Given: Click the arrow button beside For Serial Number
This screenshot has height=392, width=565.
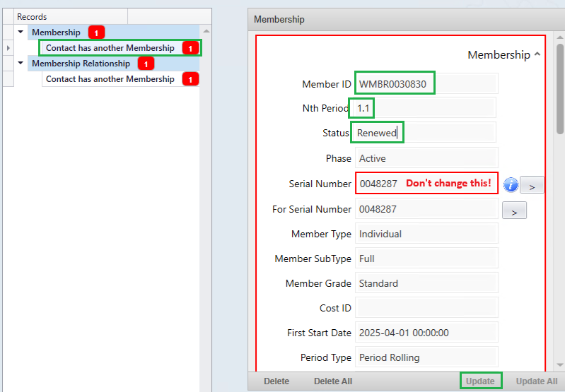Looking at the screenshot, I should (514, 210).
